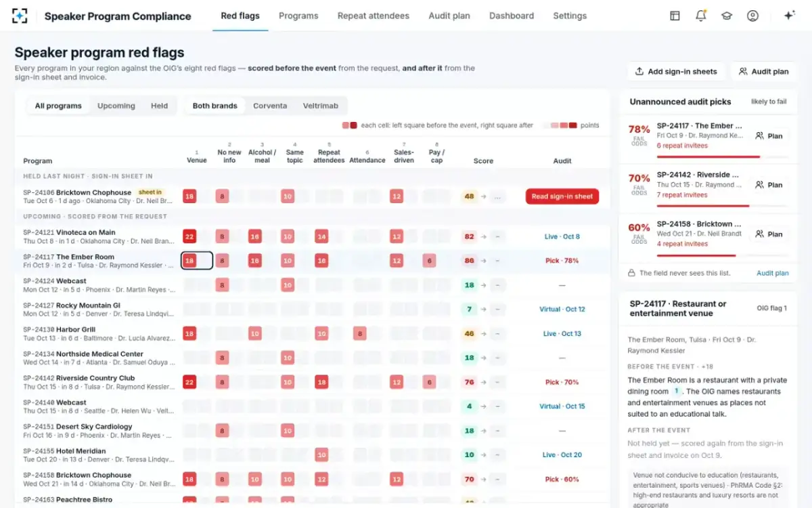Click Add sign-in sheets button
The image size is (812, 508).
coord(676,71)
